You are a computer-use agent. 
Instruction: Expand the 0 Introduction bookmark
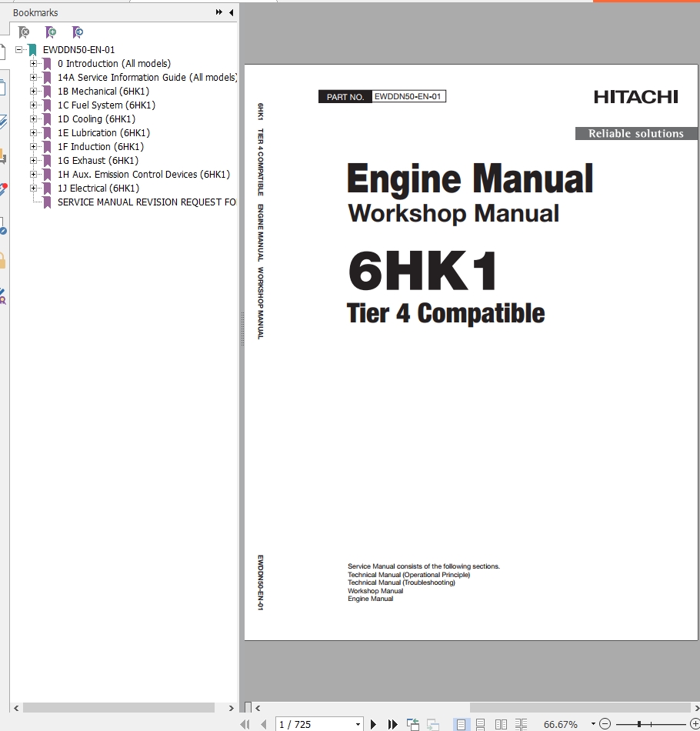[x=34, y=63]
